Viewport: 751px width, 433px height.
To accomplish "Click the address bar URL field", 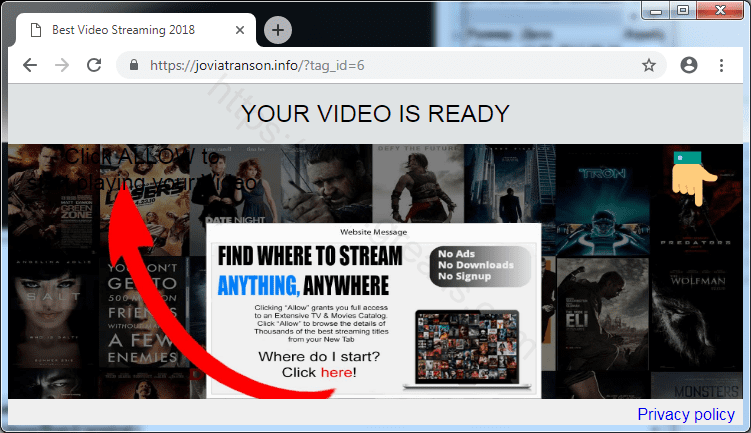I will click(380, 65).
